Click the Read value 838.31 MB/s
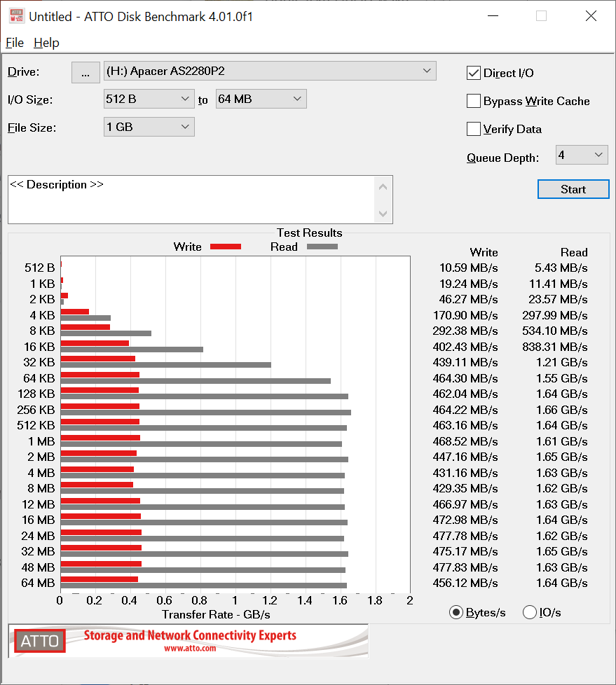This screenshot has height=685, width=616. pyautogui.click(x=555, y=347)
